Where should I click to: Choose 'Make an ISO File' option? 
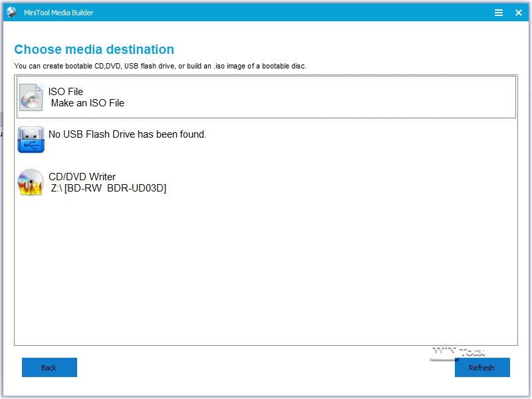(88, 103)
